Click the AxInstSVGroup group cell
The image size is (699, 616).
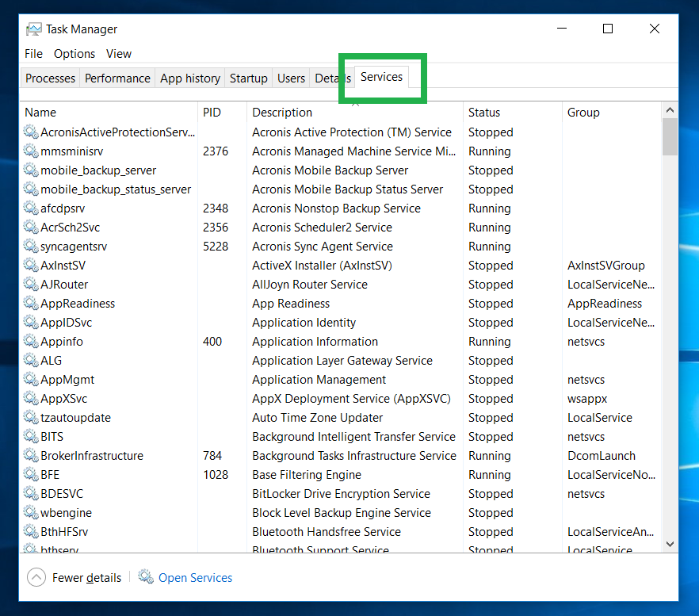pyautogui.click(x=605, y=266)
